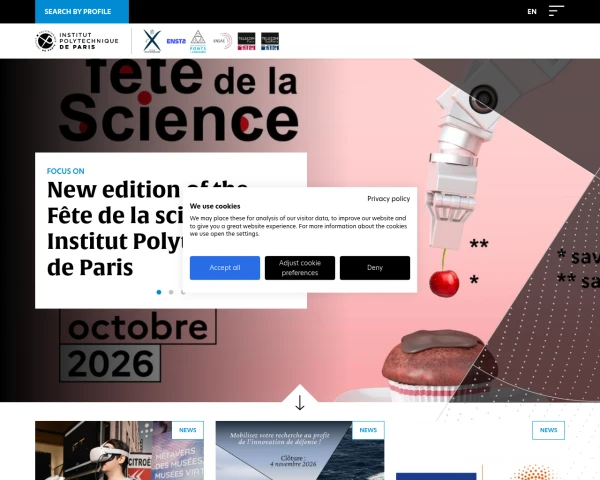
Task: Select the second carousel dot
Action: 171,292
